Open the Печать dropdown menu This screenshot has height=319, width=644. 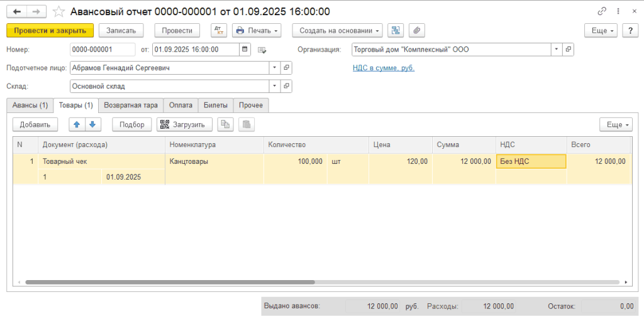tap(257, 30)
